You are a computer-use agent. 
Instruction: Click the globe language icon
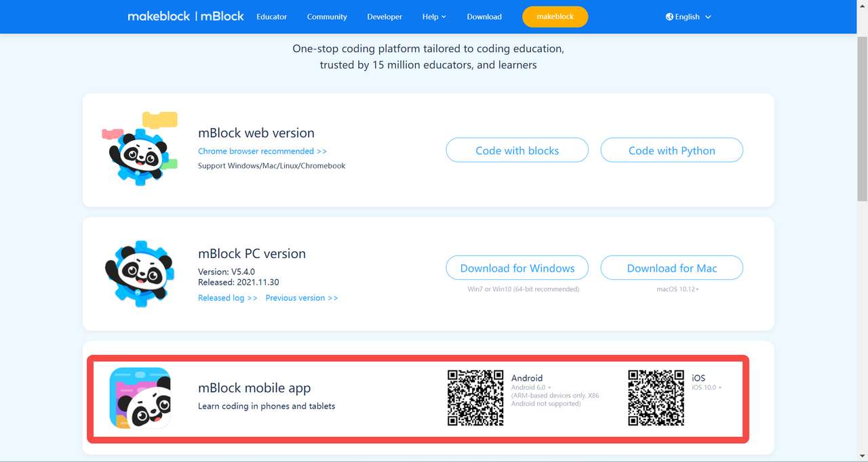[x=669, y=17]
